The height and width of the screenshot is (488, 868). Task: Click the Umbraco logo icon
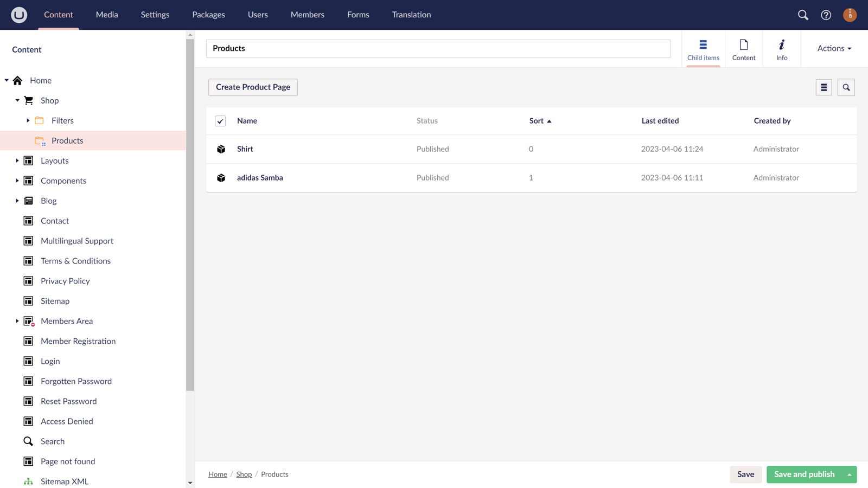(x=19, y=15)
